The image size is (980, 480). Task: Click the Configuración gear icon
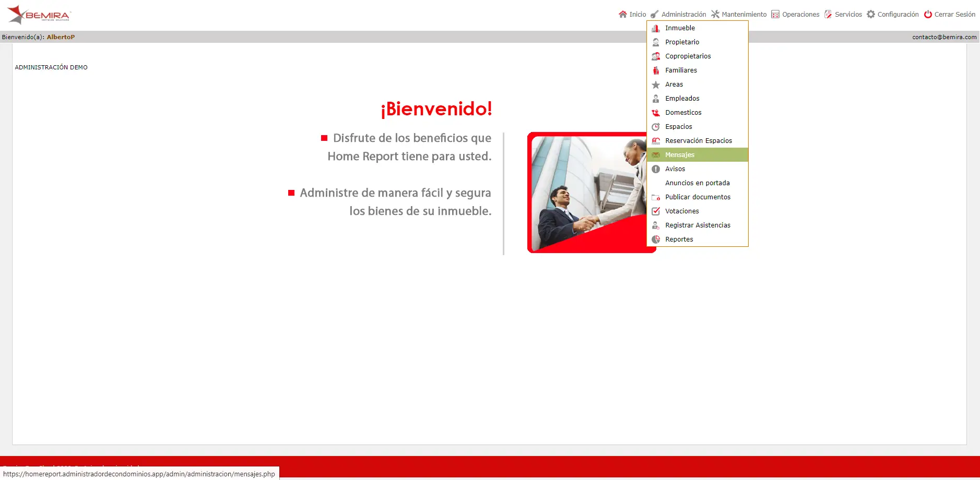[x=871, y=14]
